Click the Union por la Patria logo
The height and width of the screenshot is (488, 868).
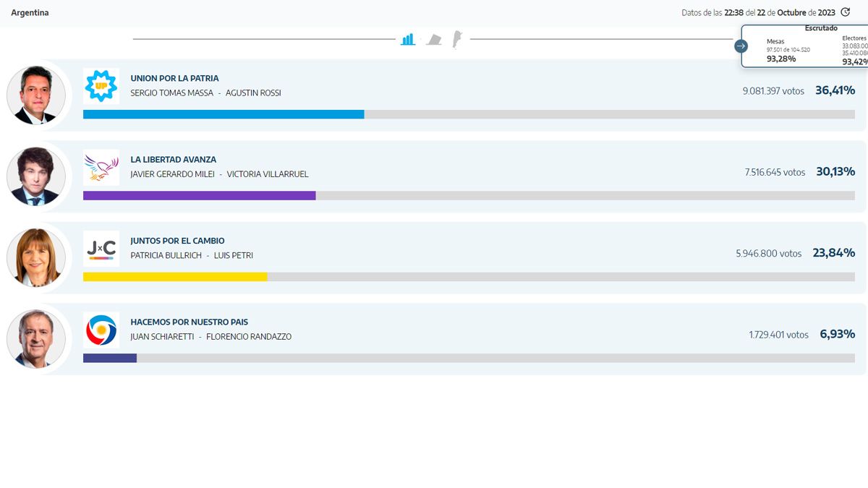(101, 85)
